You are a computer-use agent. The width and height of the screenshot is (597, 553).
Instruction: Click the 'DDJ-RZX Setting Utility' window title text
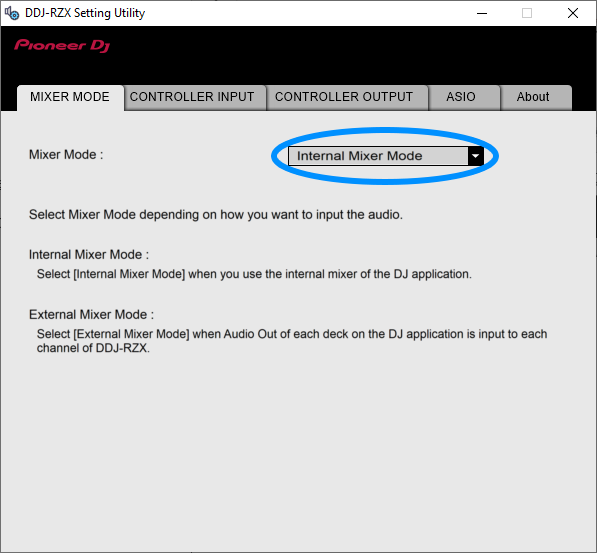coord(85,13)
